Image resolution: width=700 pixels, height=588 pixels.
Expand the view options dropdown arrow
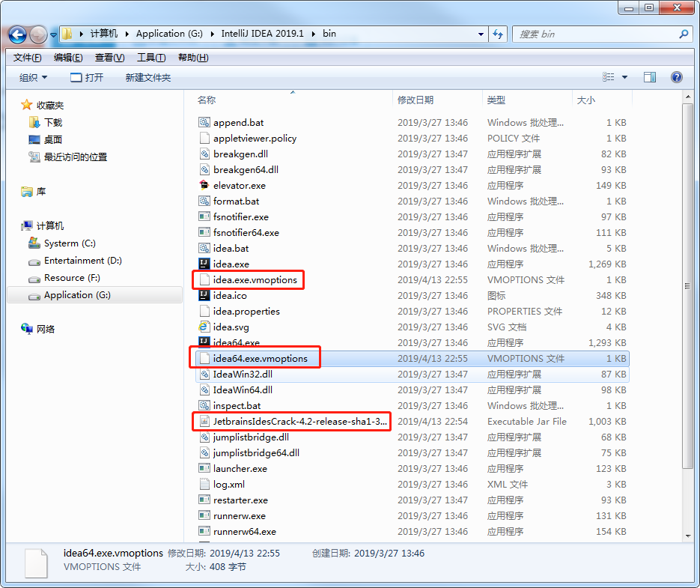click(x=624, y=77)
